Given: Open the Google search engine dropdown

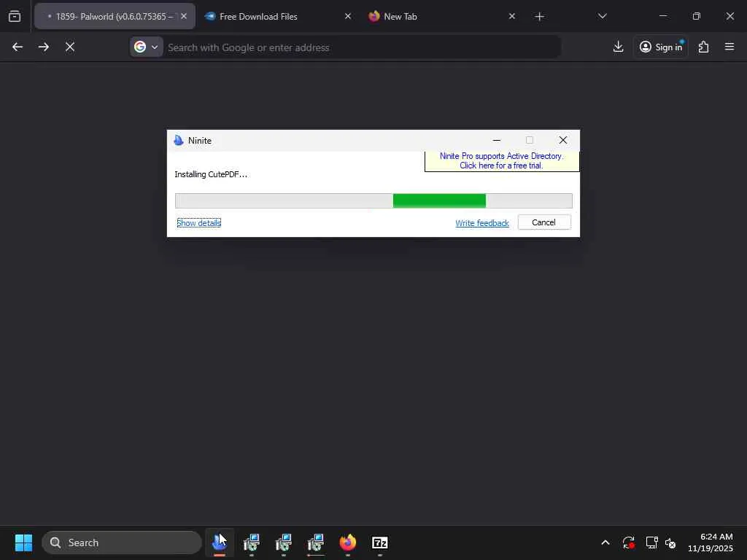Looking at the screenshot, I should pyautogui.click(x=146, y=47).
